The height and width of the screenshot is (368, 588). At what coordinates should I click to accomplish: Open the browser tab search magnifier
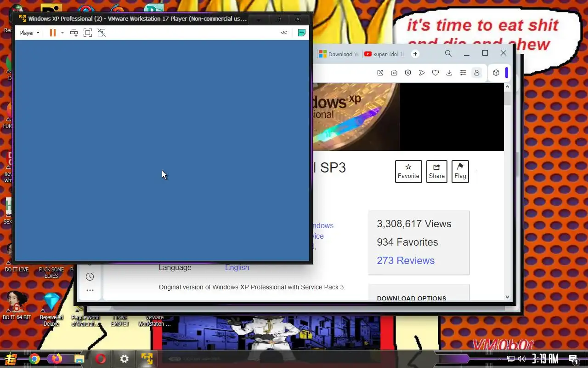tap(448, 53)
